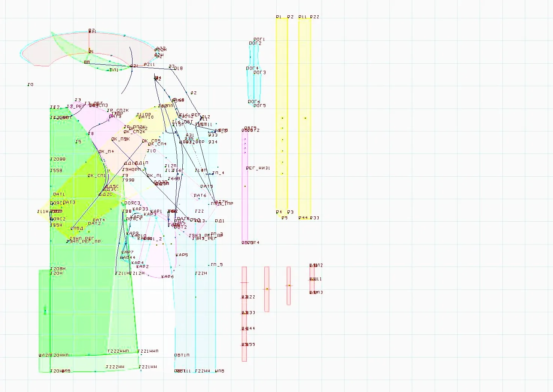Select the ОК_СП1 point label
This screenshot has height=392, width=553.
pyautogui.click(x=97, y=176)
